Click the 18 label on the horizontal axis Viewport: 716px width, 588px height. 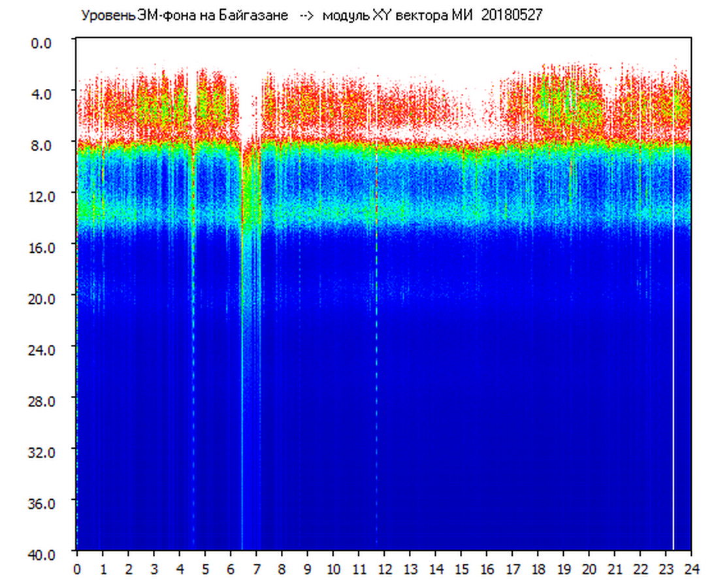coord(538,569)
